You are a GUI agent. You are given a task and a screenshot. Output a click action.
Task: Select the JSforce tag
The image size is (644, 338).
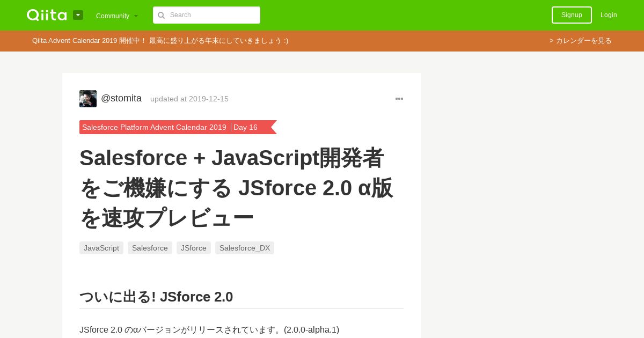tap(194, 248)
